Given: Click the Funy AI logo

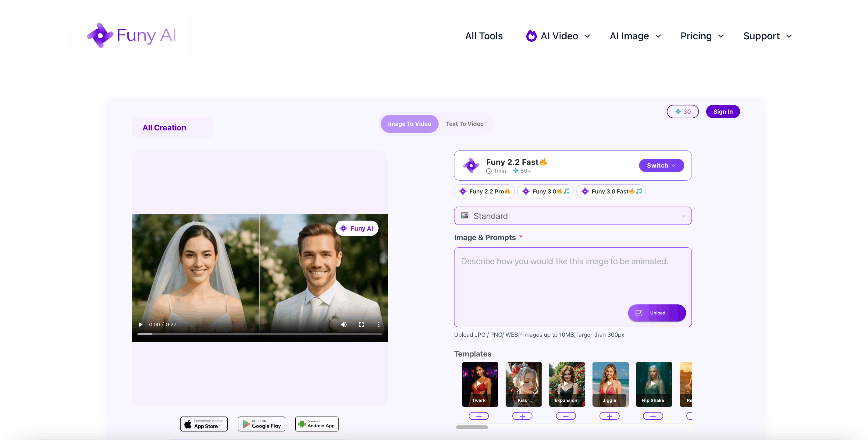Looking at the screenshot, I should pyautogui.click(x=131, y=35).
